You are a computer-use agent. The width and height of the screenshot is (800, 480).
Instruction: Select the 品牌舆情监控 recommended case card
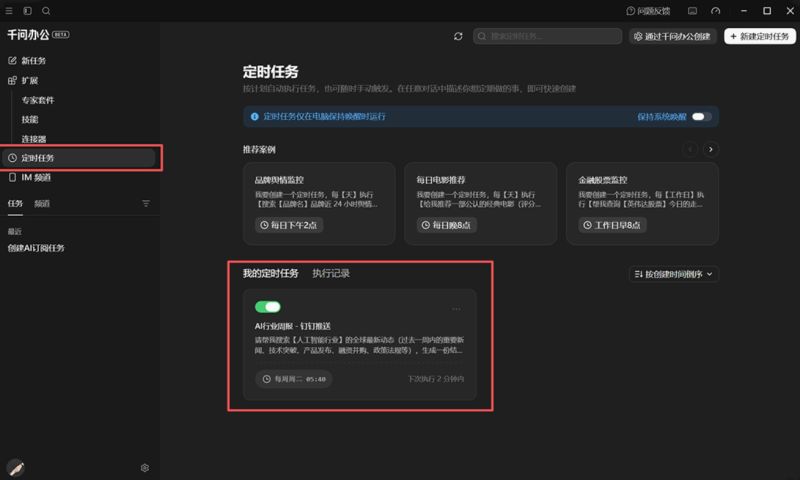(x=319, y=204)
